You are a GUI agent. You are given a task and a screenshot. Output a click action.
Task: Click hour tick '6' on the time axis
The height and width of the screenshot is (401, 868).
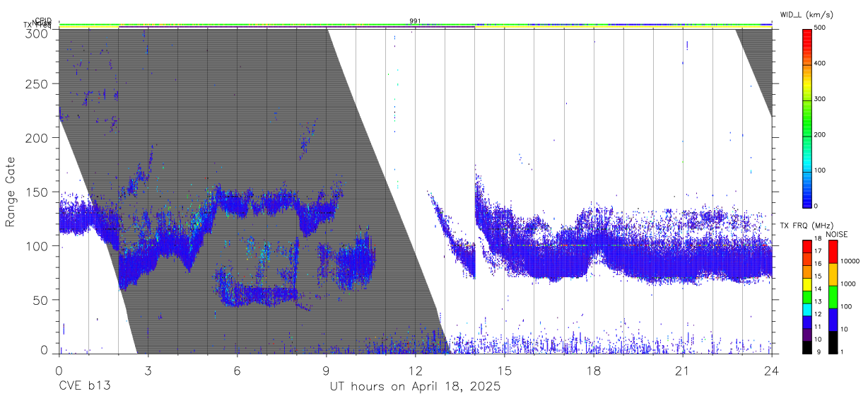point(237,371)
